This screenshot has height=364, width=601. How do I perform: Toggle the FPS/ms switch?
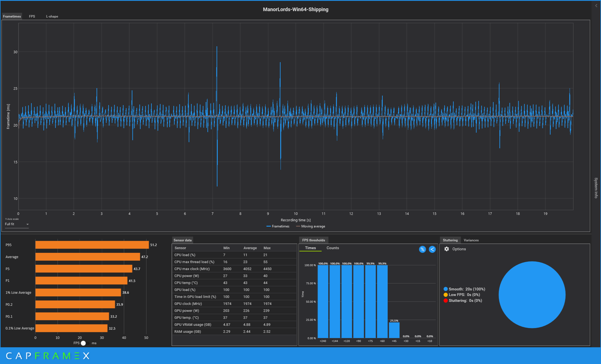point(85,343)
